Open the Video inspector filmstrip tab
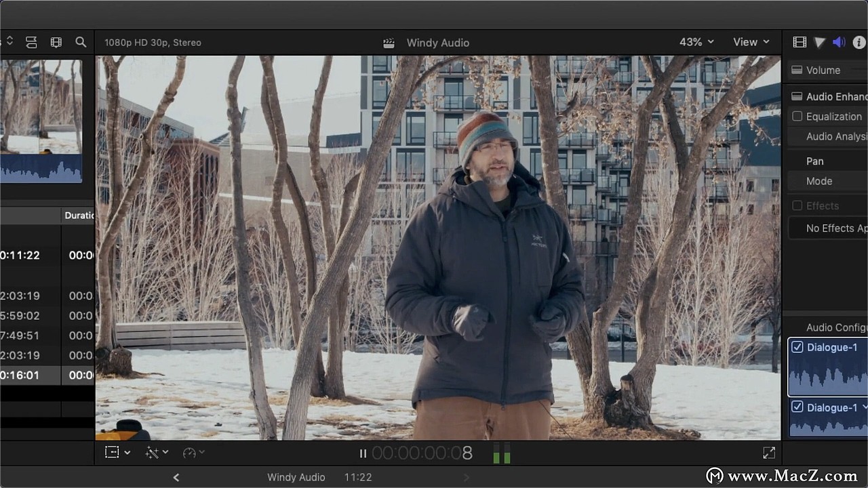Viewport: 868px width, 488px height. point(800,42)
